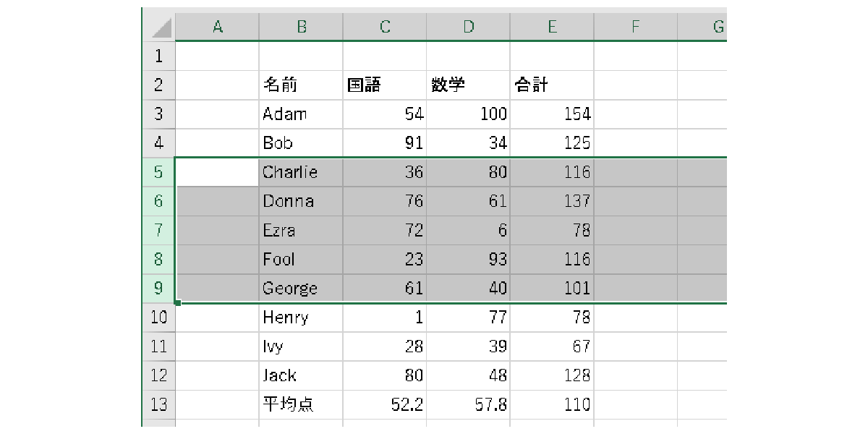868x434 pixels.
Task: Select Jack's 数学 score cell showing 48
Action: tap(468, 375)
